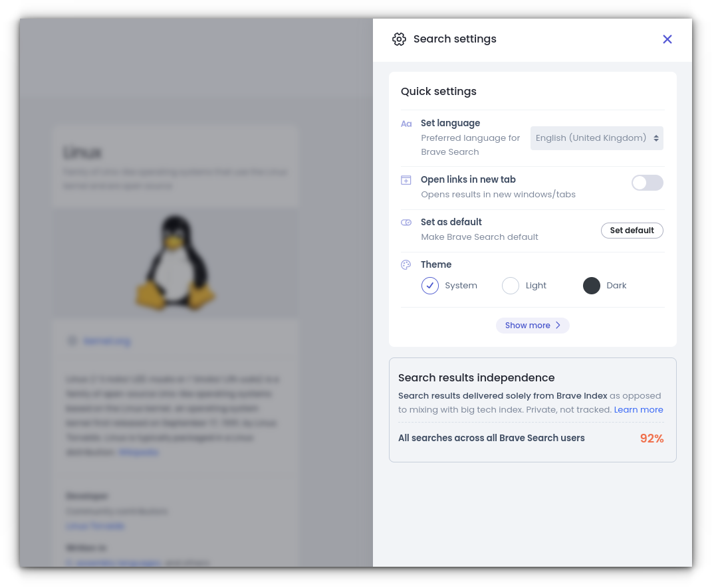Click the Quick settings heading
This screenshot has width=712, height=588.
[x=438, y=92]
